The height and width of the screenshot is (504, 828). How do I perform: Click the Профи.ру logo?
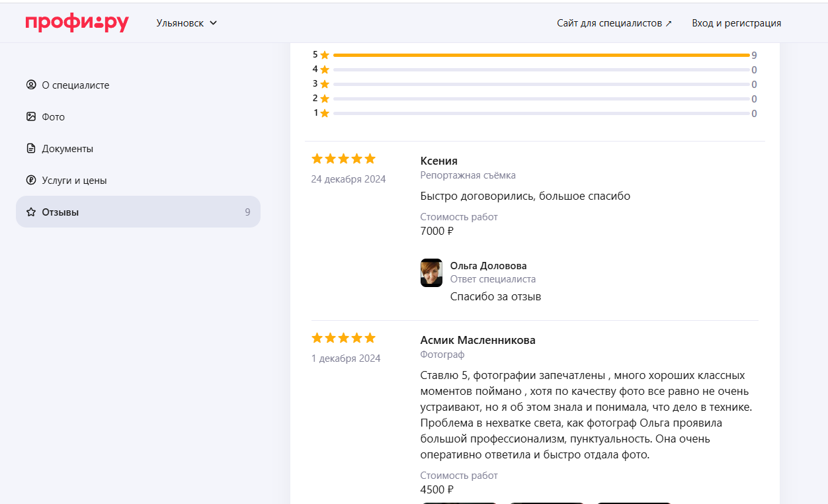pos(77,23)
